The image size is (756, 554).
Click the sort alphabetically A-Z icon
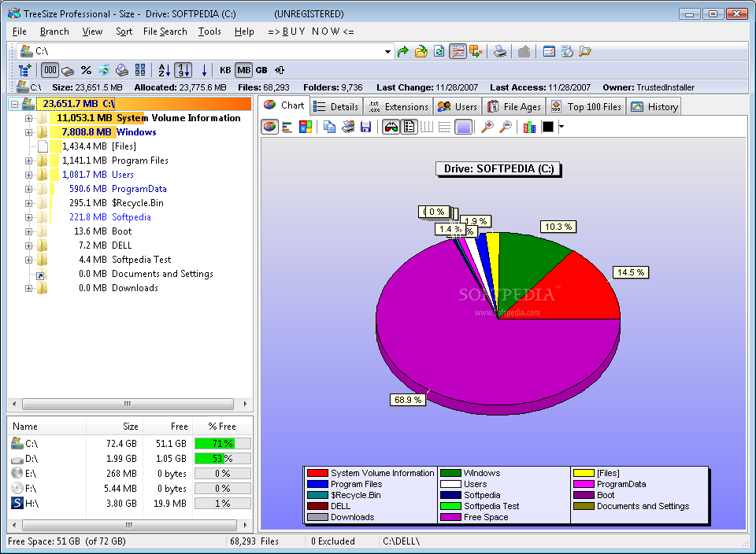pos(164,70)
